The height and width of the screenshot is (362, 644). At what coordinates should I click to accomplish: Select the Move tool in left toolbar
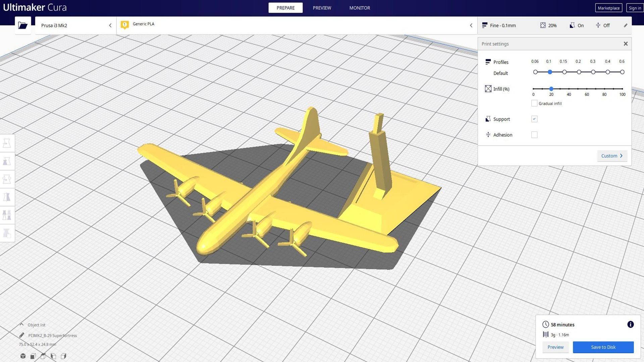(7, 143)
